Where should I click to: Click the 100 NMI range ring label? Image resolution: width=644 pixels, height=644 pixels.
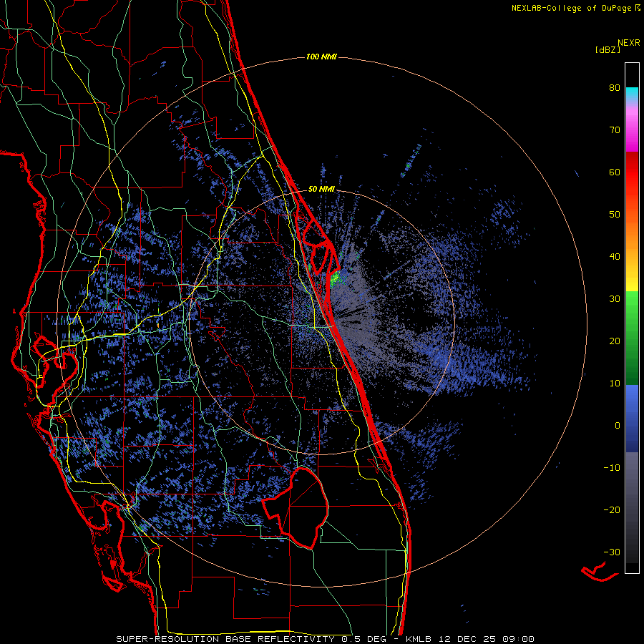[321, 57]
